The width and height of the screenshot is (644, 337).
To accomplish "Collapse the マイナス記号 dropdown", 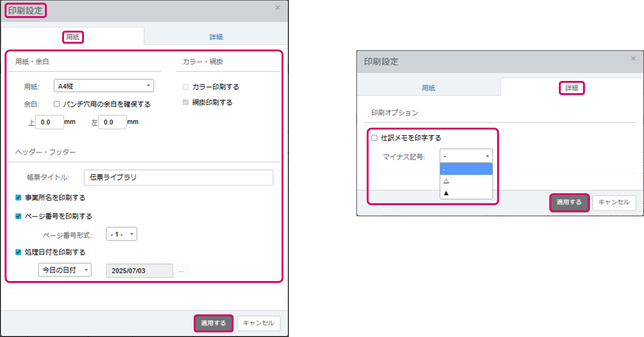I will coord(466,156).
